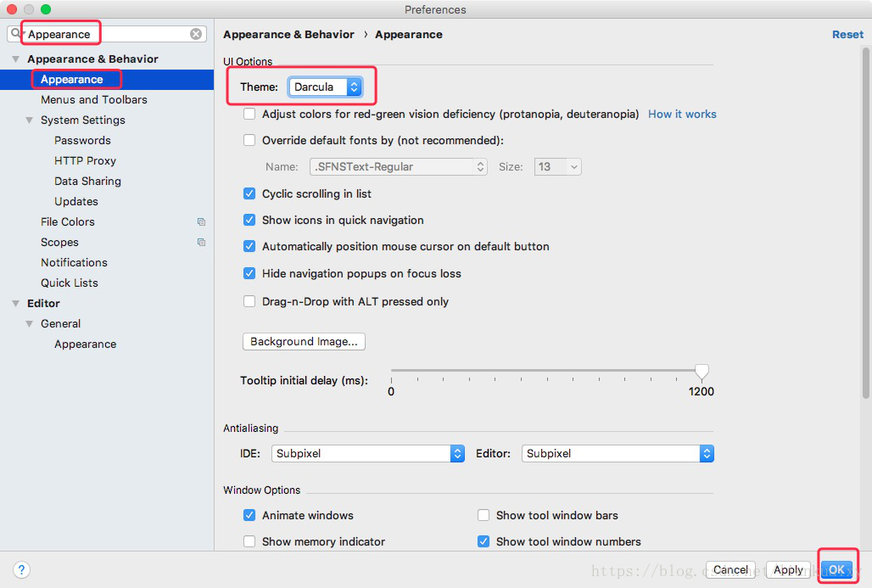The width and height of the screenshot is (872, 588).
Task: Click the Scopes project-level icon
Action: pos(201,242)
